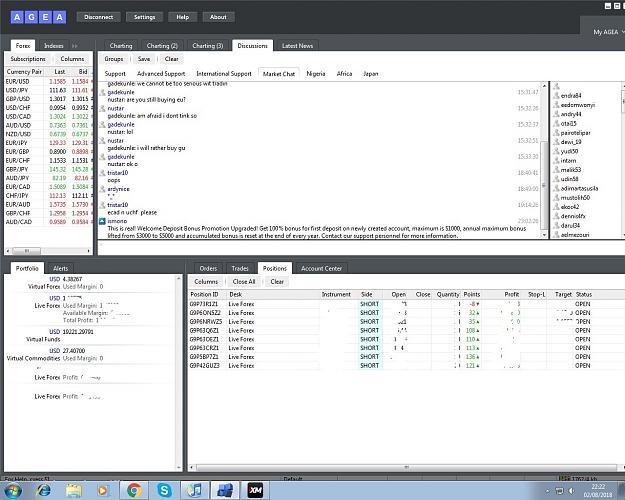The height and width of the screenshot is (500, 625).
Task: Click the Profit column header
Action: point(511,295)
